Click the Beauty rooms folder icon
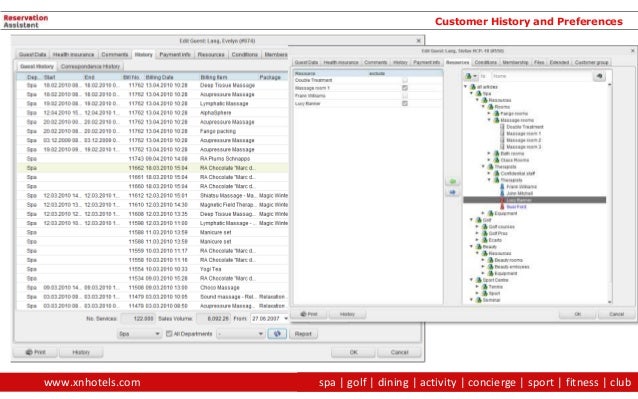The width and height of the screenshot is (638, 399). (x=491, y=260)
